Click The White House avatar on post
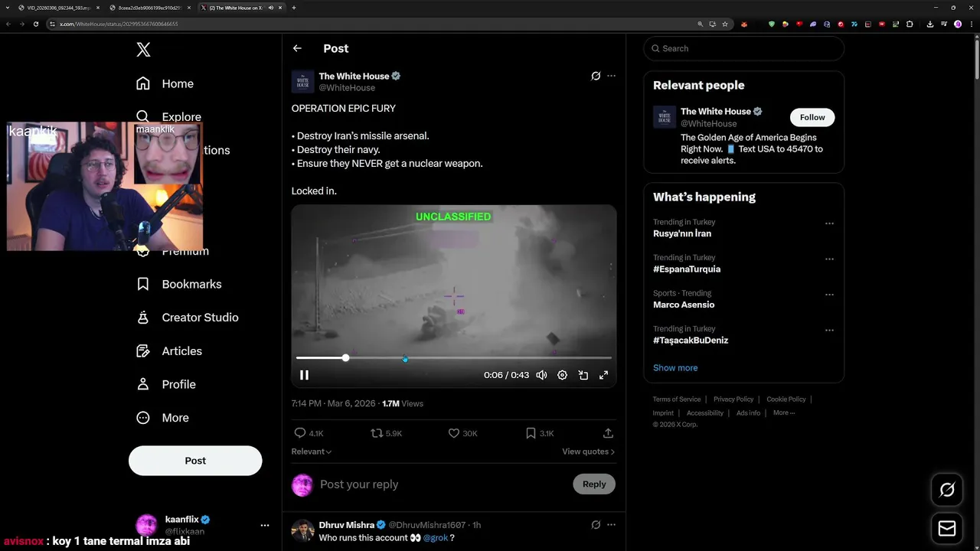Screen dimensions: 980x551 (x=303, y=82)
